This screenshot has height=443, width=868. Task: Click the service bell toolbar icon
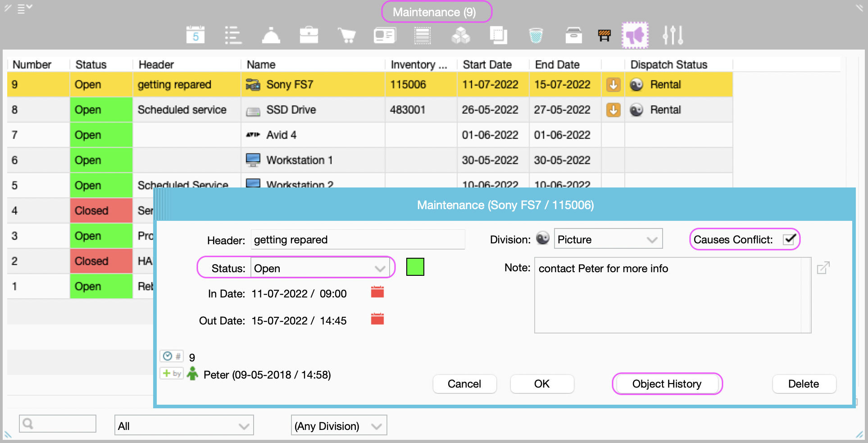271,35
